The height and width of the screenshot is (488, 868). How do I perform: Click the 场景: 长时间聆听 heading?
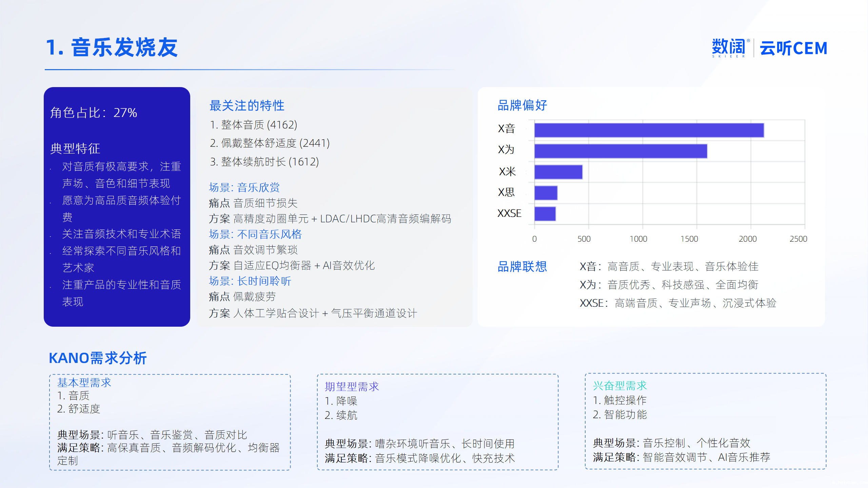250,281
